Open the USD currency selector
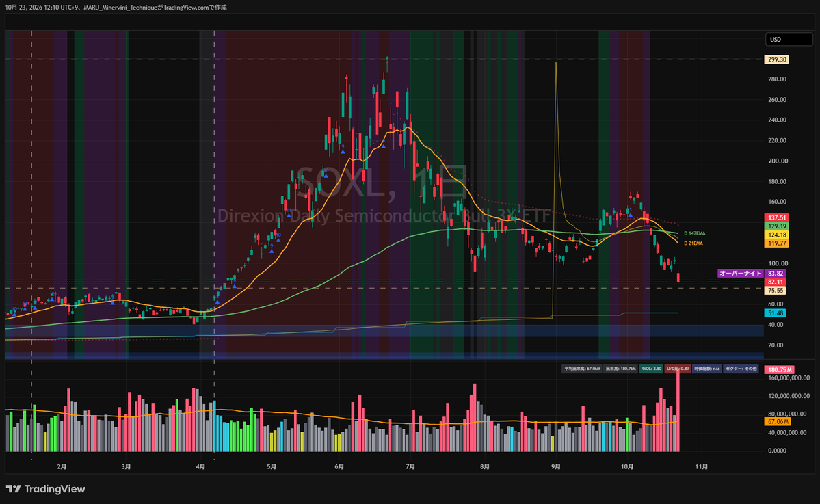Image resolution: width=820 pixels, height=504 pixels. (789, 39)
